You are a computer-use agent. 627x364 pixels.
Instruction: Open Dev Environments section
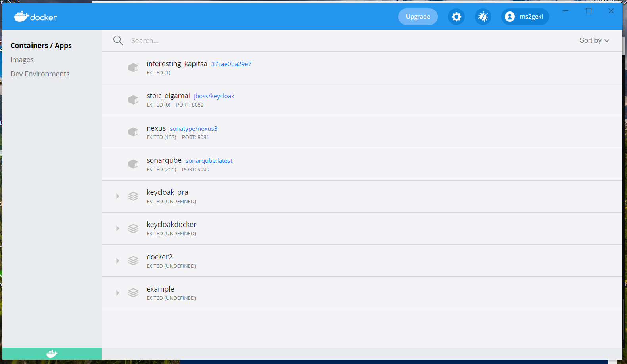point(40,74)
